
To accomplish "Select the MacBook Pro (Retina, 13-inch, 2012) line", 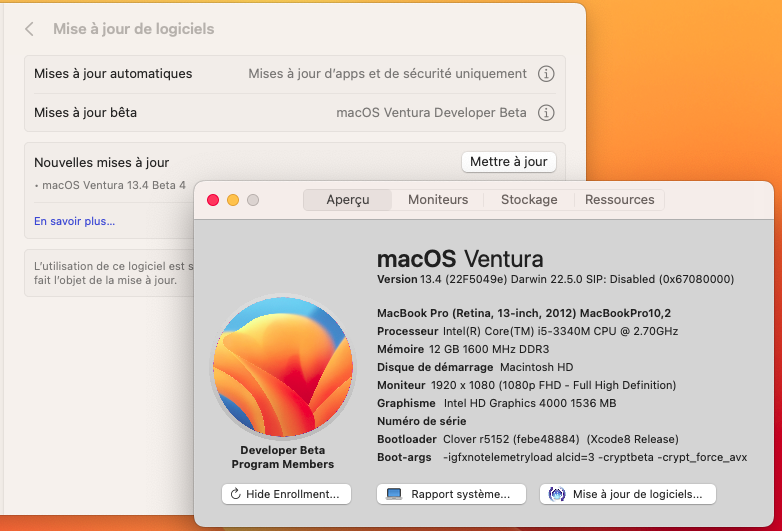I will pos(524,313).
